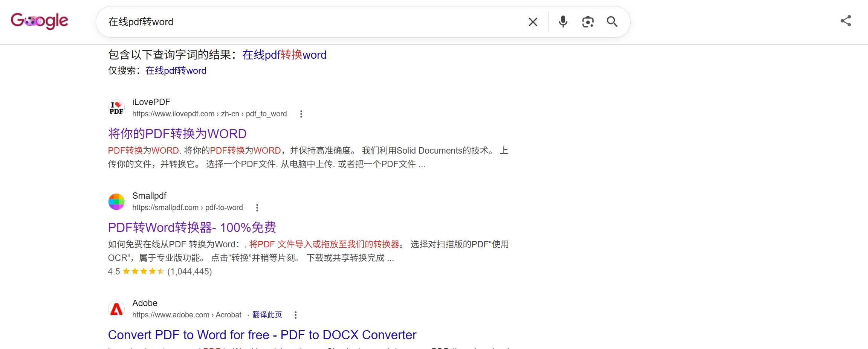Open the result Convert PDF to Word for free
This screenshot has width=868, height=349.
(x=262, y=335)
